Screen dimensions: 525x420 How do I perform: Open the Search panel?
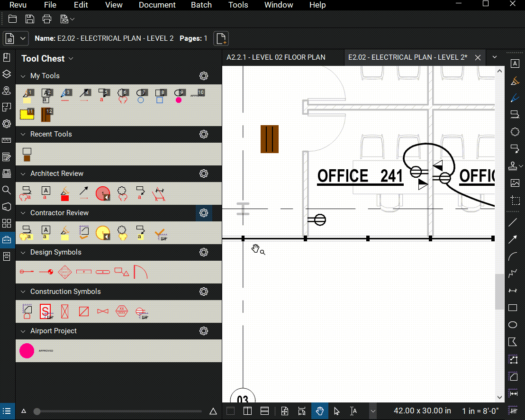pos(7,190)
